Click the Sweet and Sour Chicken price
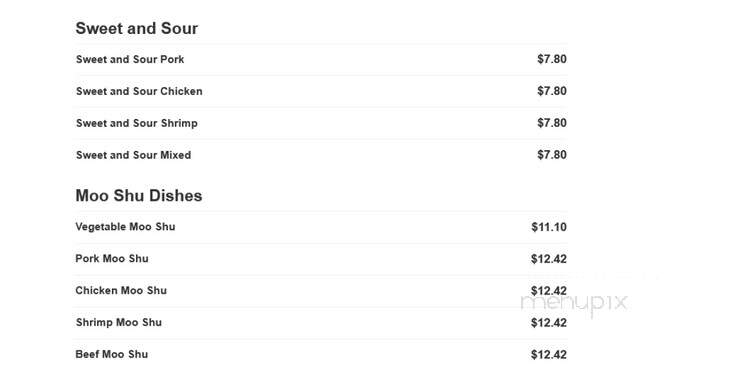This screenshot has width=753, height=385. pyautogui.click(x=552, y=91)
